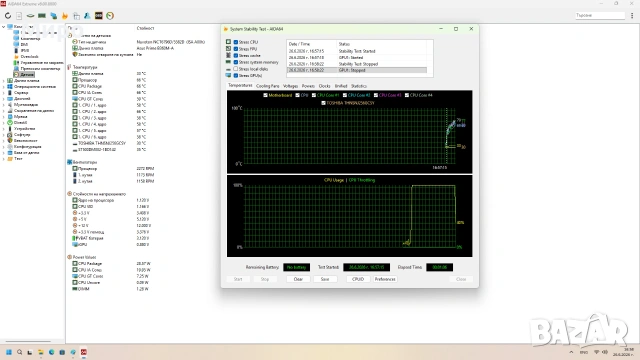Expand the Motherboard tree node
This screenshot has width=640, height=360.
pyautogui.click(x=4, y=80)
